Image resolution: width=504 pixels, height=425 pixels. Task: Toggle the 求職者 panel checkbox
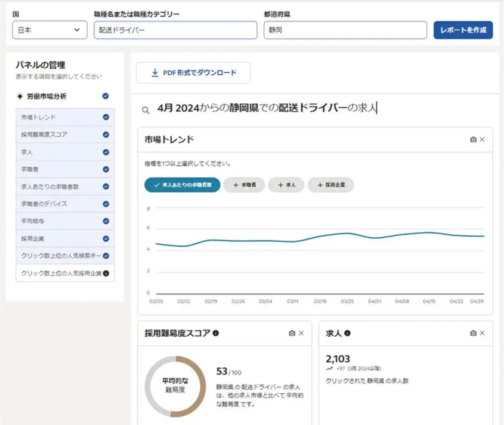[x=106, y=169]
